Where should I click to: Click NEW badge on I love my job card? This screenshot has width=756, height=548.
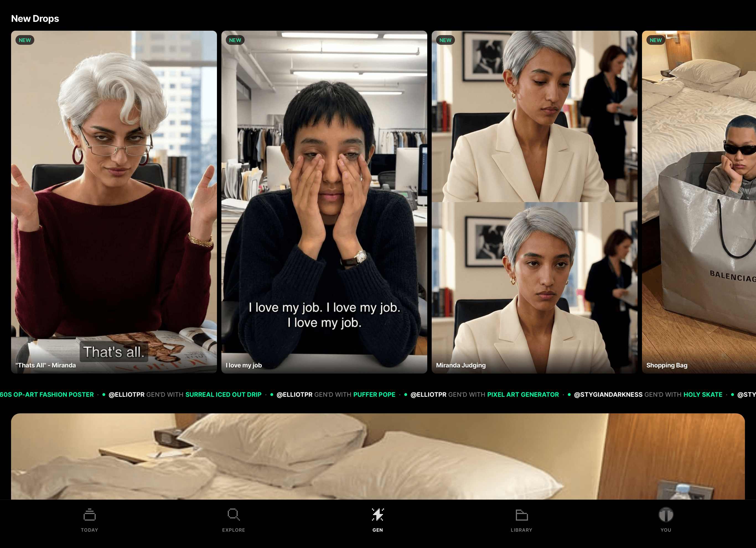pyautogui.click(x=235, y=40)
